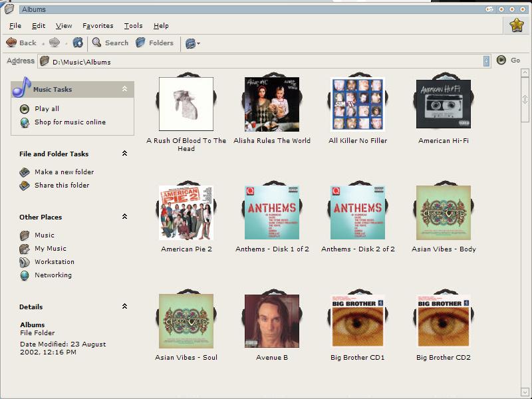Open the Networking link
The width and height of the screenshot is (532, 399).
tap(53, 275)
